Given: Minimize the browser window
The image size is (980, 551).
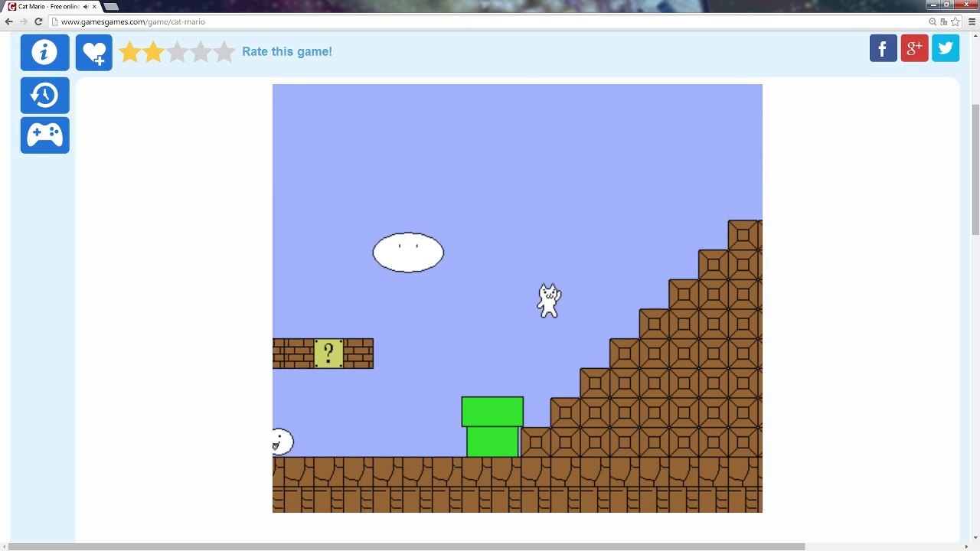Looking at the screenshot, I should [x=933, y=5].
